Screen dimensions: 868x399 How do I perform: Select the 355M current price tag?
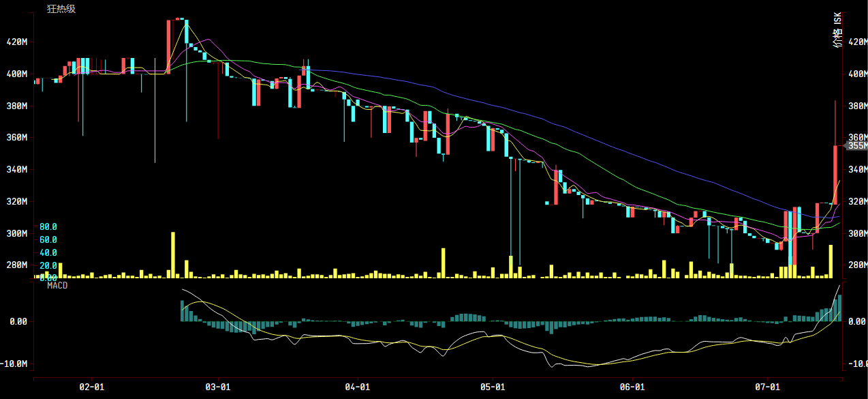click(x=857, y=145)
